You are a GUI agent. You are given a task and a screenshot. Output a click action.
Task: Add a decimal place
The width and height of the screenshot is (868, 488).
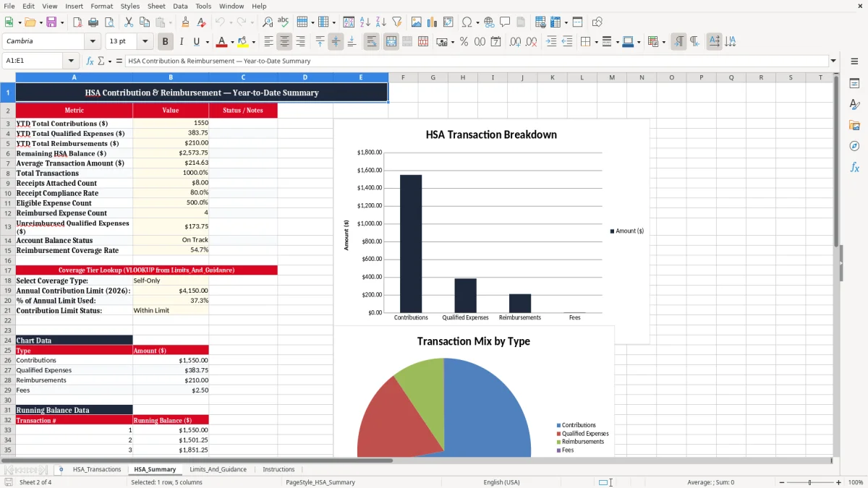pos(516,42)
